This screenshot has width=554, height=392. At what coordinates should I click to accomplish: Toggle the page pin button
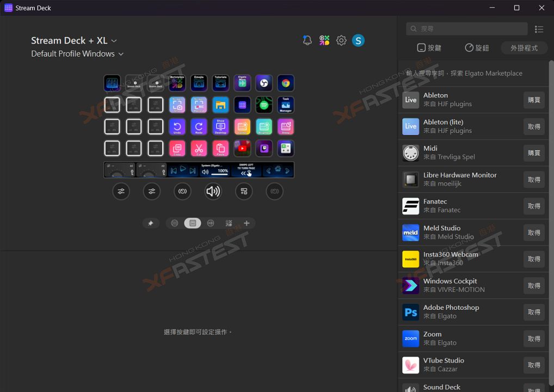coord(151,223)
